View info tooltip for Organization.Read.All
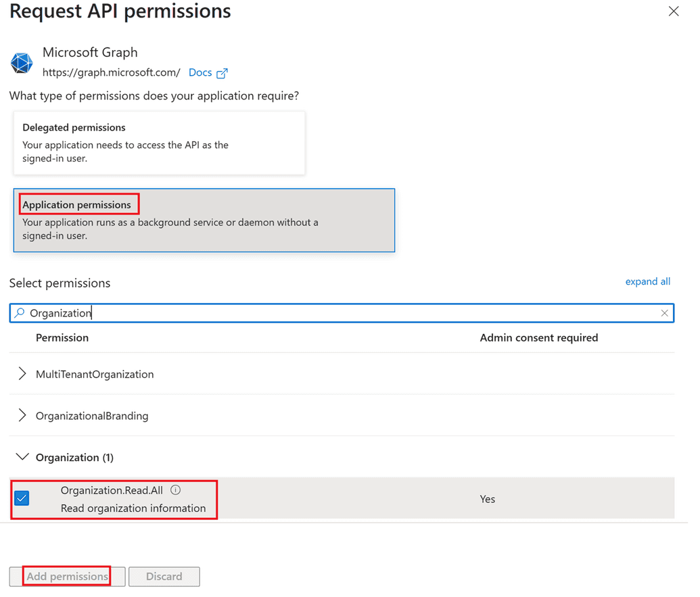Image resolution: width=700 pixels, height=597 pixels. (x=175, y=489)
